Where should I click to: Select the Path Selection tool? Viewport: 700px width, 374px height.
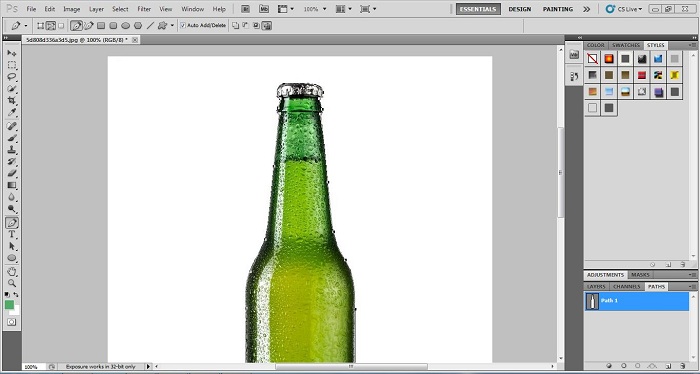[x=12, y=246]
